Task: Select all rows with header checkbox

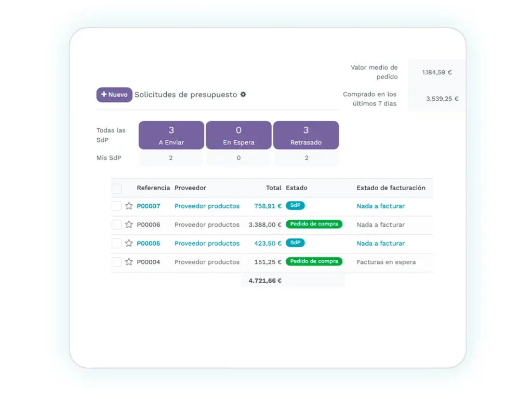Action: tap(117, 188)
